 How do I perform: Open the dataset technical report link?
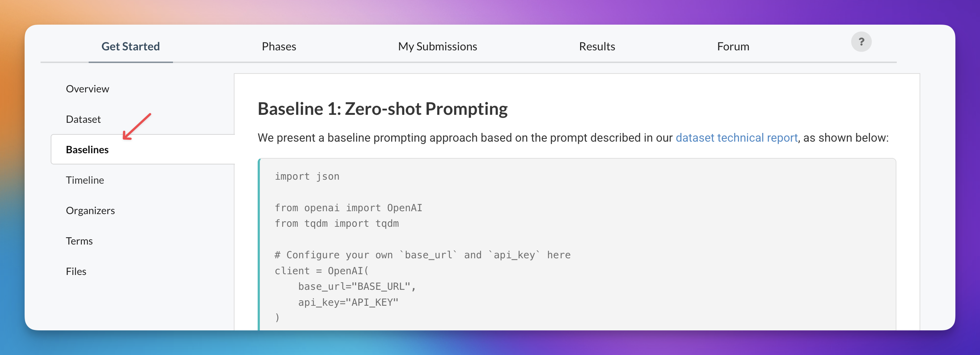[x=736, y=138]
